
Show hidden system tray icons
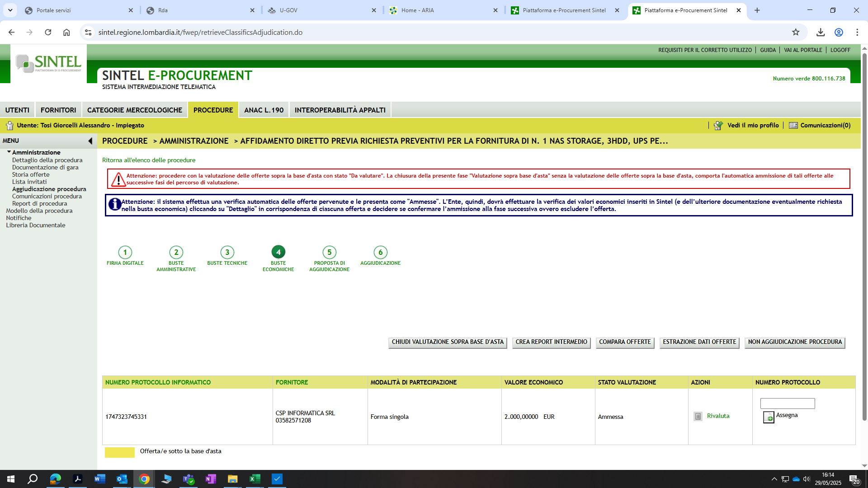774,479
